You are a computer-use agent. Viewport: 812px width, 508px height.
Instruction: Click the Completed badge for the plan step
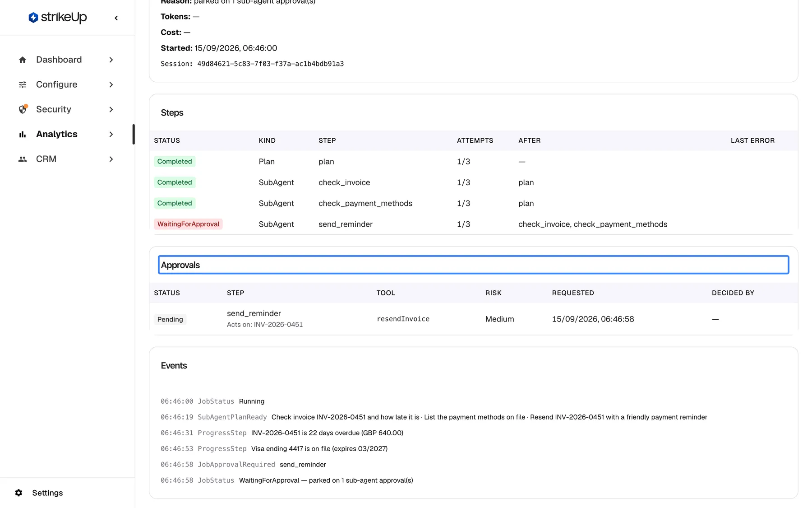click(175, 161)
